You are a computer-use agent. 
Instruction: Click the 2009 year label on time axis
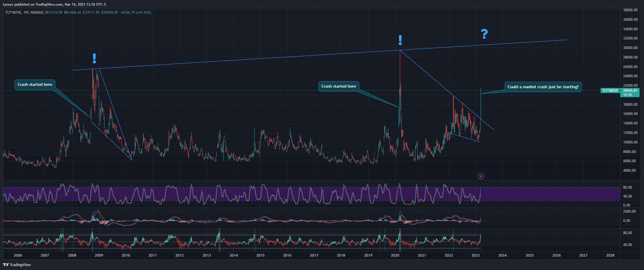pos(99,255)
